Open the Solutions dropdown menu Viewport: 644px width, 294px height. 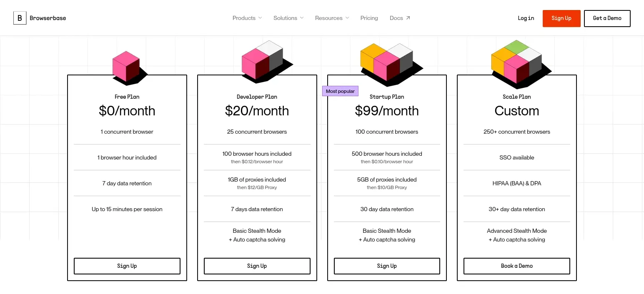pos(288,18)
